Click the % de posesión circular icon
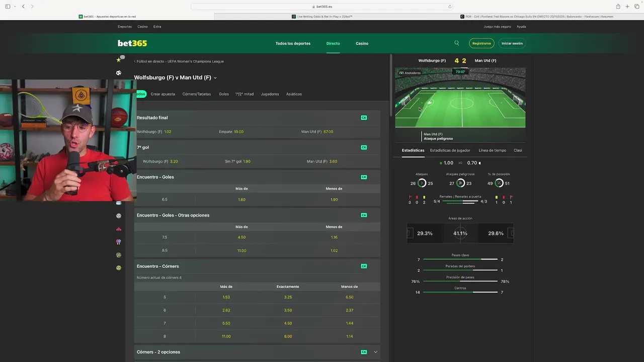 (499, 184)
